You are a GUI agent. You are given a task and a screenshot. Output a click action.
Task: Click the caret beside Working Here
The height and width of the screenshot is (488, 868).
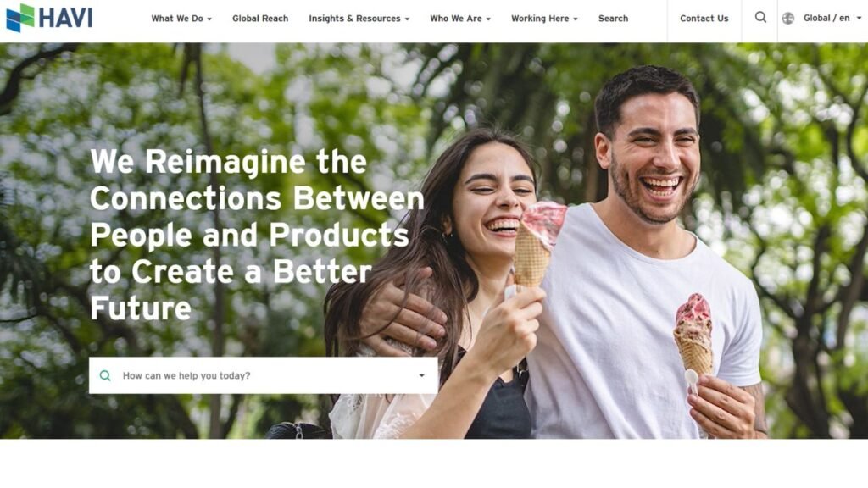pyautogui.click(x=576, y=19)
